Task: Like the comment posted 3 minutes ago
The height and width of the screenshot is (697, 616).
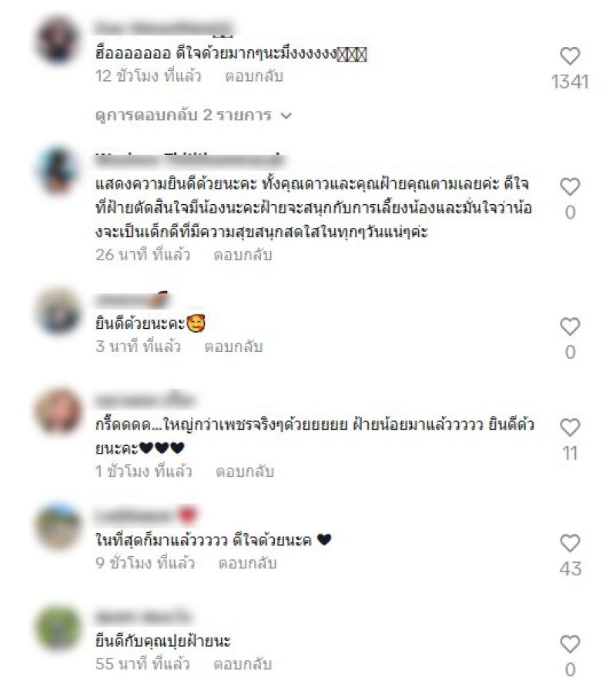Action: [570, 327]
